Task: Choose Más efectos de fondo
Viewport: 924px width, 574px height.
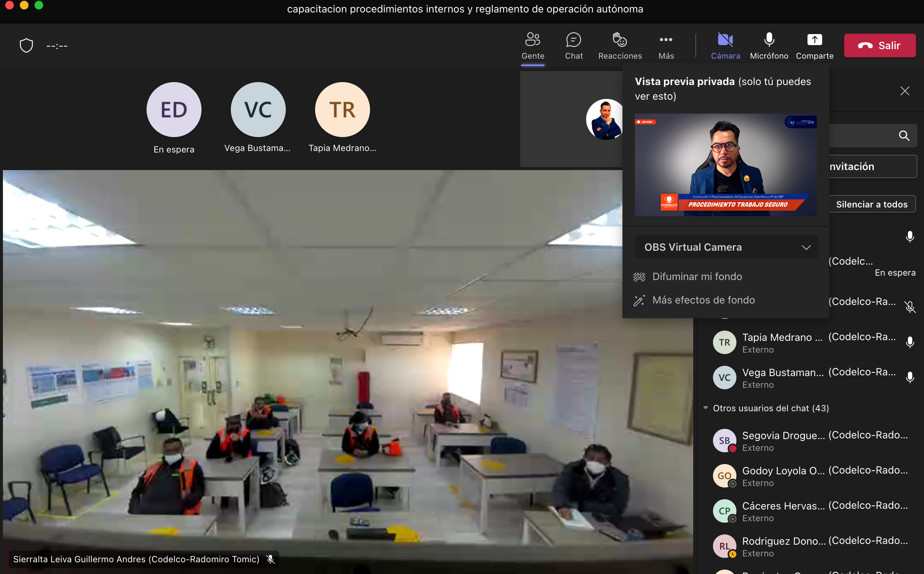Action: (x=703, y=300)
